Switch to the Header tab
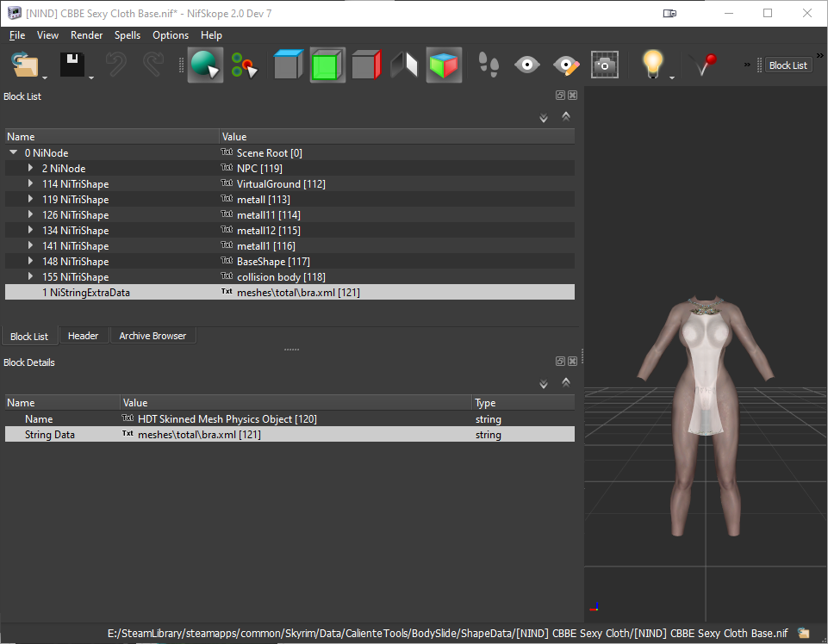Viewport: 828px width, 644px height. (83, 336)
